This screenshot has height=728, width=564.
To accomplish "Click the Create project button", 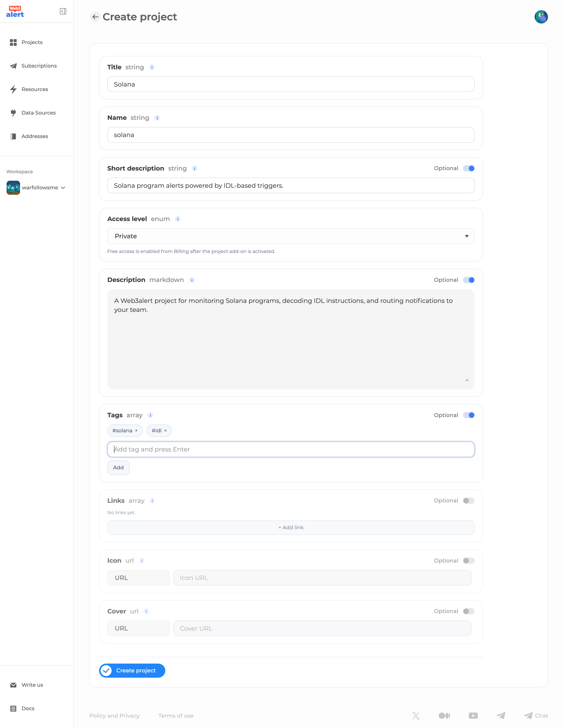I will tap(132, 671).
